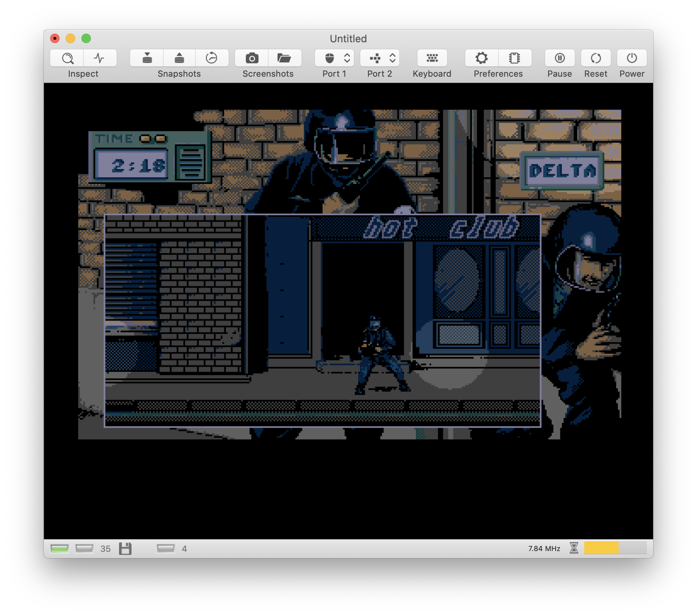The height and width of the screenshot is (616, 697).
Task: Take a screenshot with the camera icon
Action: click(252, 58)
